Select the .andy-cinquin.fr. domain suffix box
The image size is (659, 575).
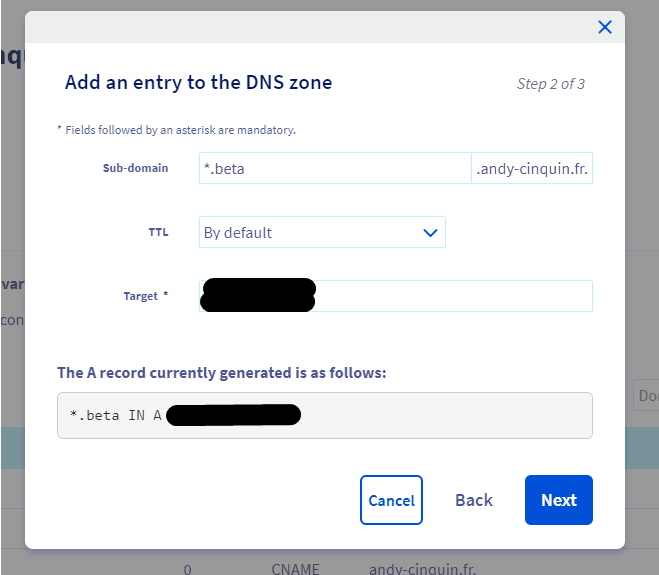532,168
